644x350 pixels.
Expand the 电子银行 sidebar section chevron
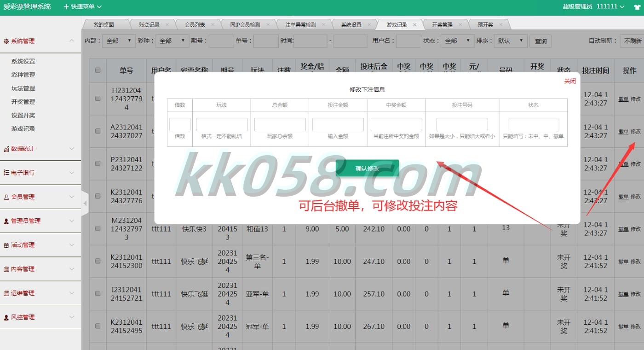pyautogui.click(x=71, y=173)
